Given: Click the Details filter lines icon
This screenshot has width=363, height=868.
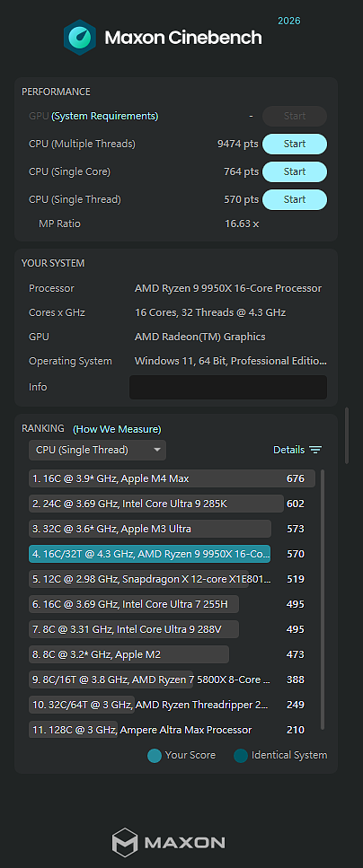Looking at the screenshot, I should (315, 450).
